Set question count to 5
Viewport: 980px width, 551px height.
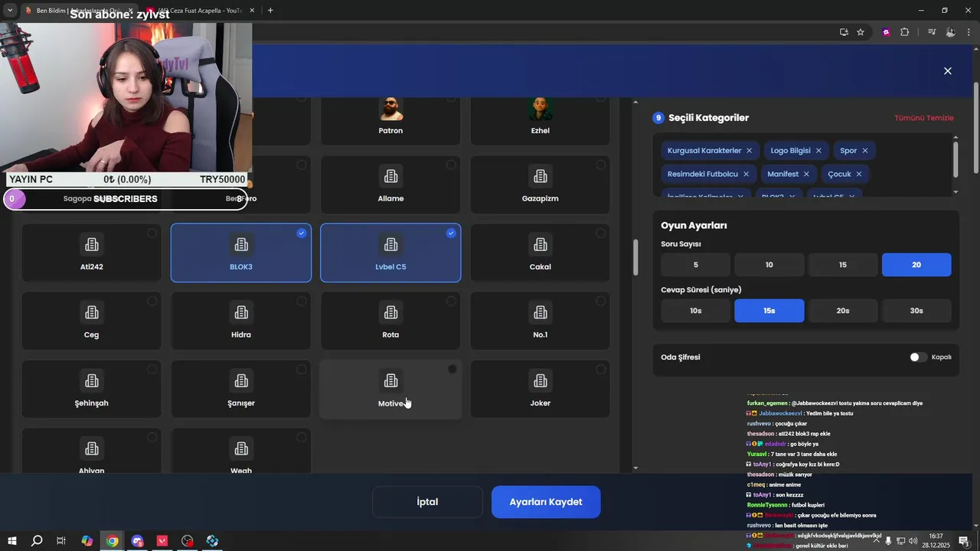click(696, 265)
